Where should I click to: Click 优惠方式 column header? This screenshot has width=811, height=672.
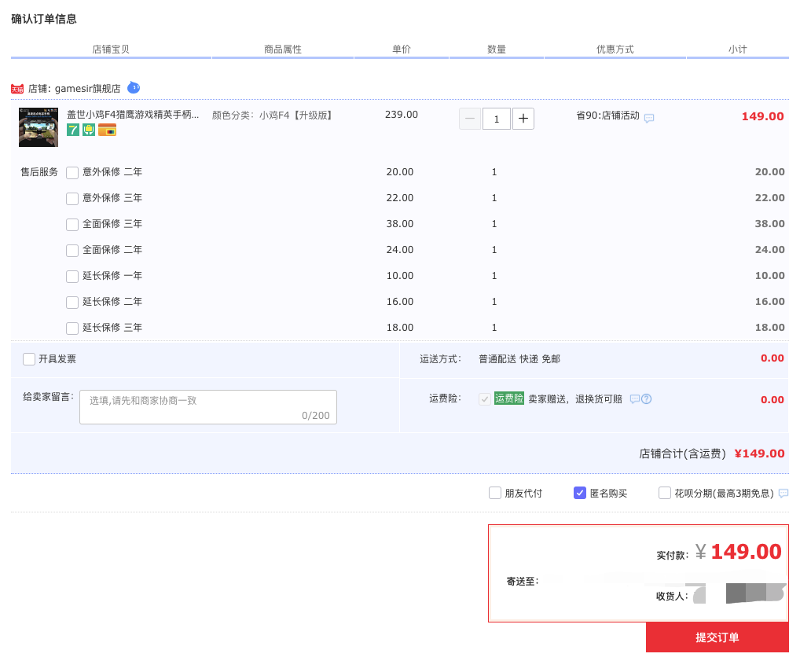pyautogui.click(x=615, y=50)
